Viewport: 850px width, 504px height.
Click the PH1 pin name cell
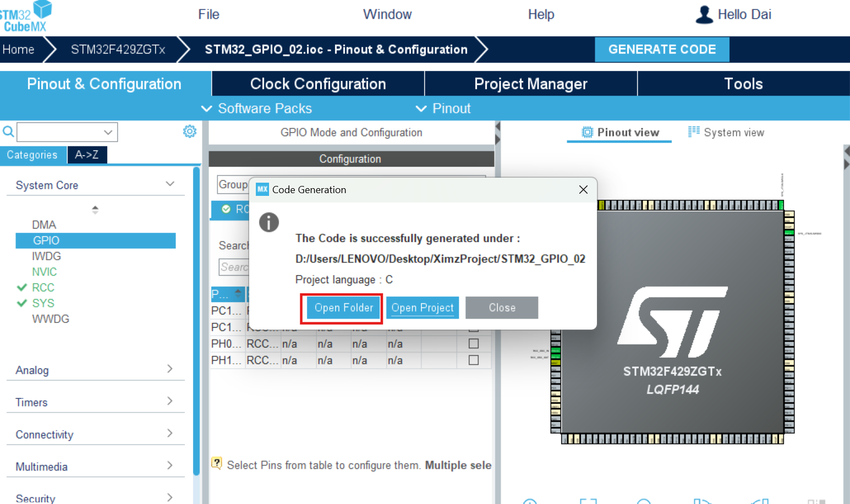tap(228, 360)
